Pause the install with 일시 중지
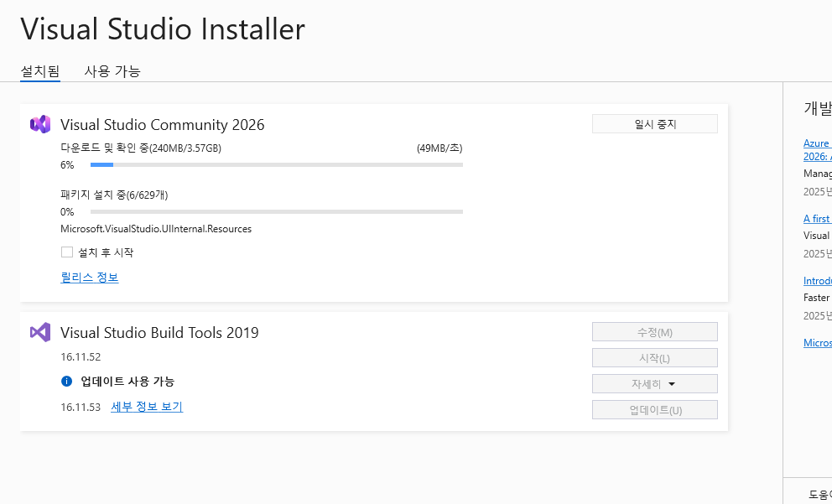Image resolution: width=832 pixels, height=504 pixels. 655,124
